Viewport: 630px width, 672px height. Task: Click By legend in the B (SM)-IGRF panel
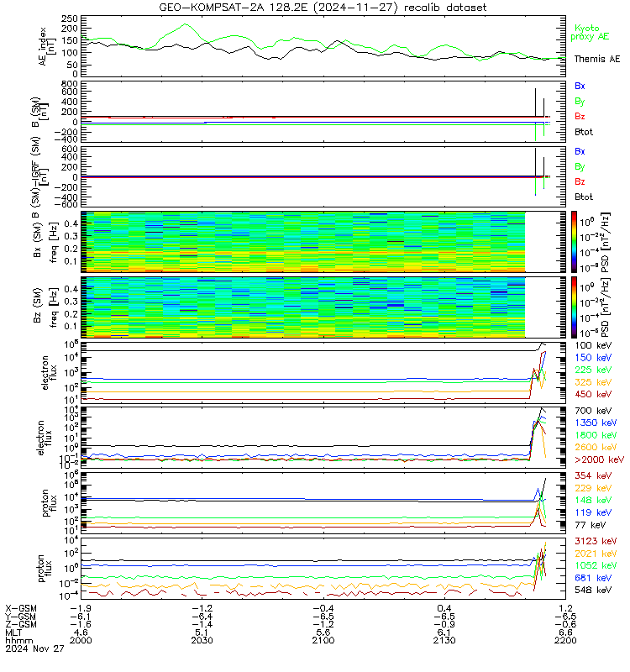tap(580, 166)
